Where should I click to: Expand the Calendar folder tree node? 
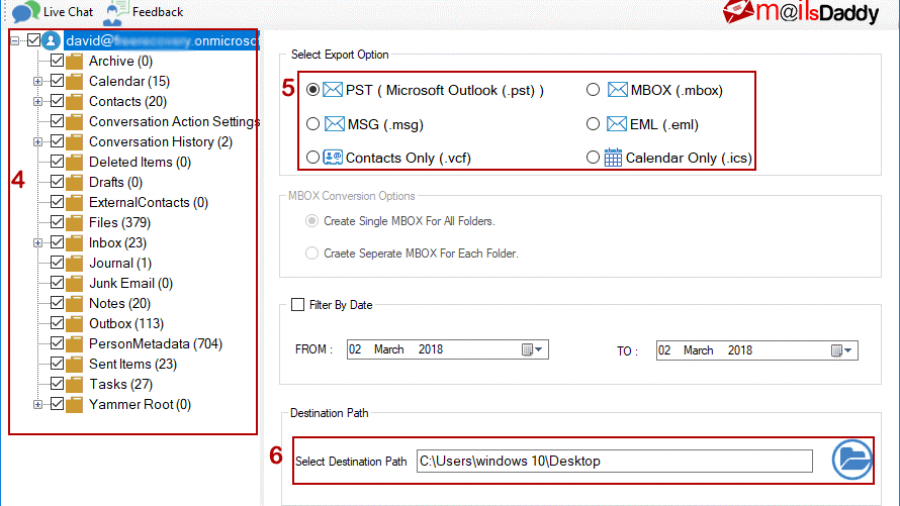38,81
